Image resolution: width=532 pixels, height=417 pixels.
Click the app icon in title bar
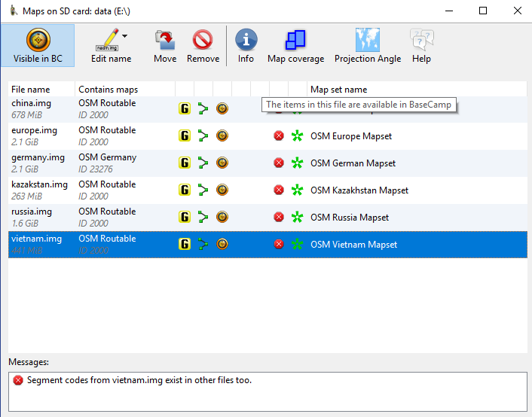[x=14, y=11]
